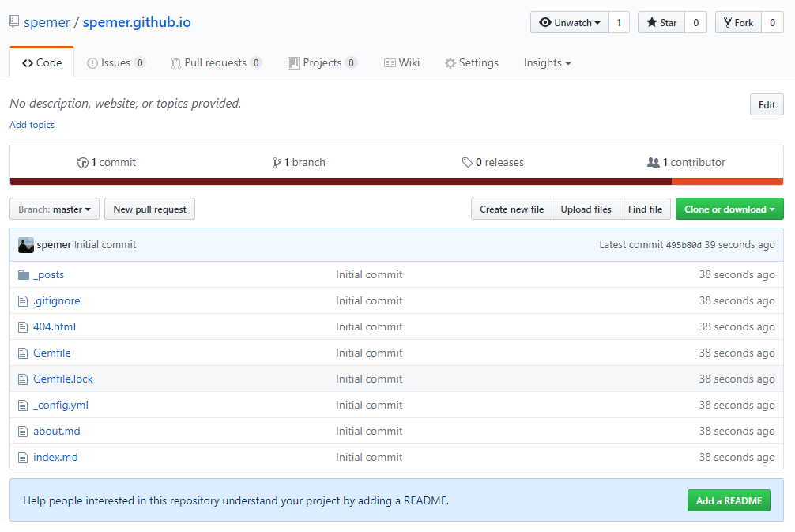Open the .gitignore file link

pos(57,300)
